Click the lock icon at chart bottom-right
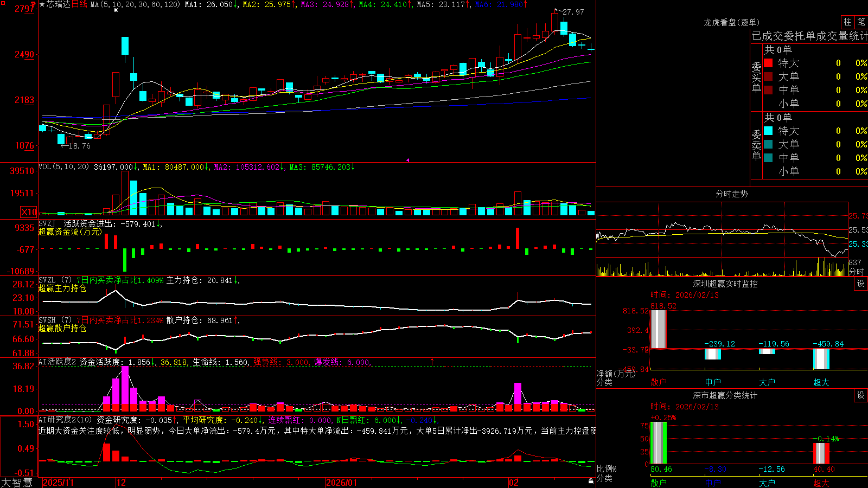The height and width of the screenshot is (488, 868). click(591, 481)
